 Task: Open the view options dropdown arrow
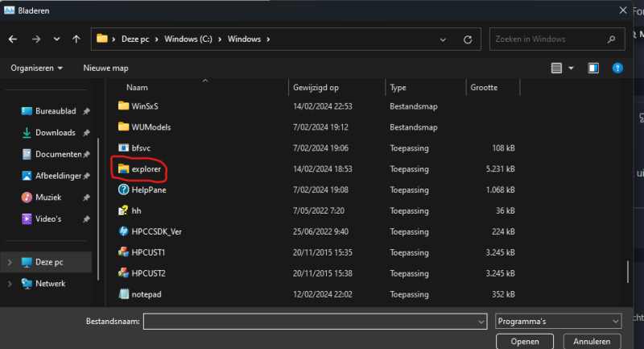click(x=572, y=69)
